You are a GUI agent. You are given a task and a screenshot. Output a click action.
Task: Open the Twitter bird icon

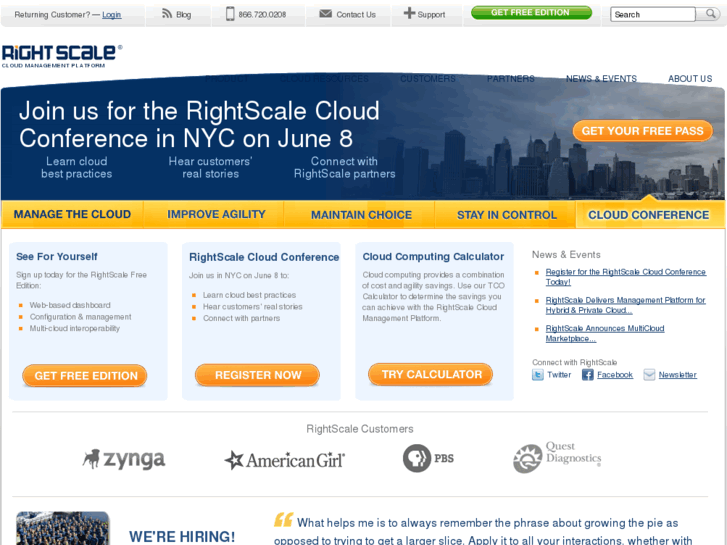pos(537,375)
